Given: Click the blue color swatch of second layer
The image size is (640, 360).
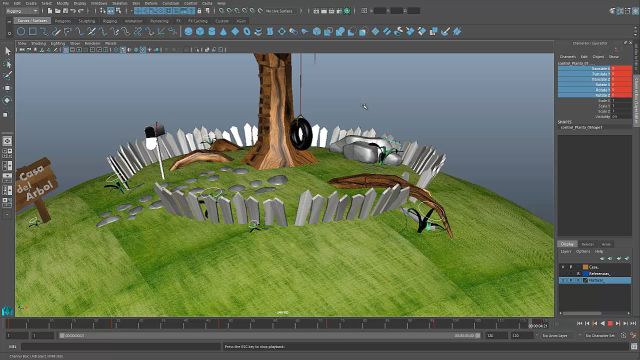Looking at the screenshot, I should pyautogui.click(x=585, y=273).
